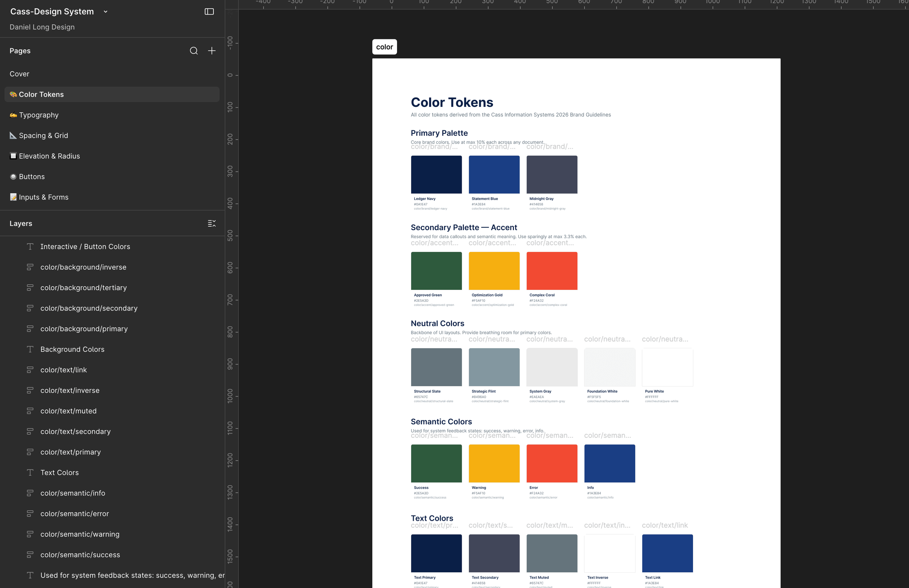The image size is (909, 588).
Task: Select the Interactive / Button Colors layer name
Action: click(85, 247)
